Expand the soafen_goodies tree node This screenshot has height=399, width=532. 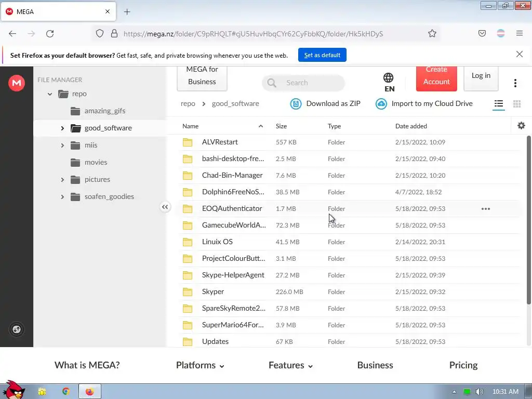[x=62, y=197]
